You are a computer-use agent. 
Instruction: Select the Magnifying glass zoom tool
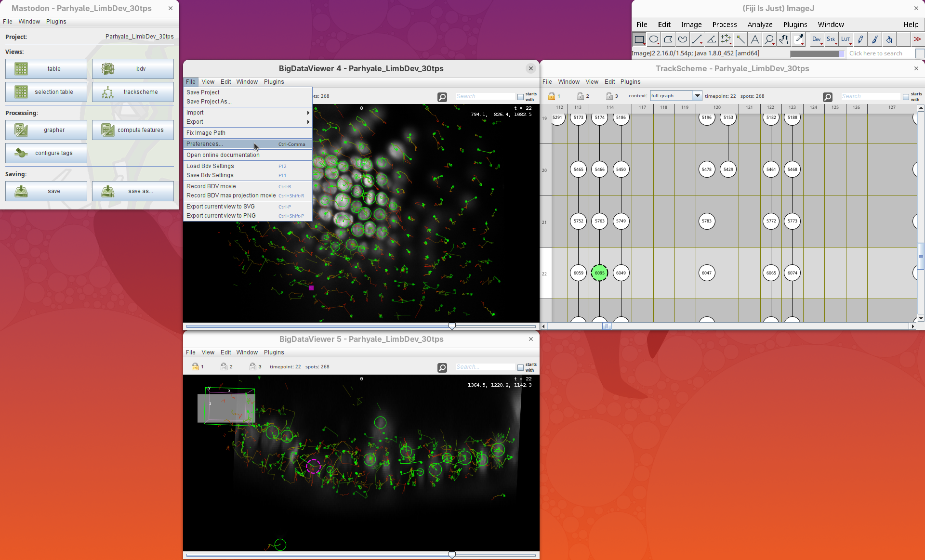[769, 39]
